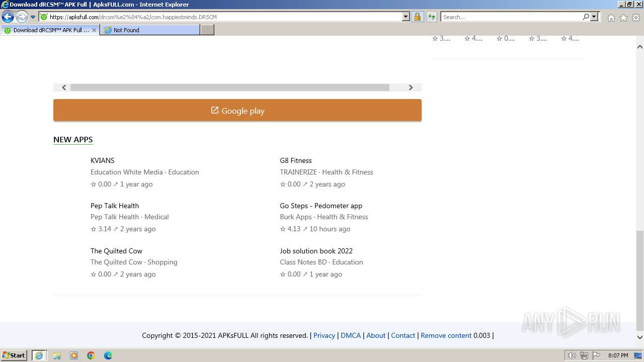Focus the browser Search box
The width and height of the screenshot is (644, 362).
pyautogui.click(x=511, y=17)
